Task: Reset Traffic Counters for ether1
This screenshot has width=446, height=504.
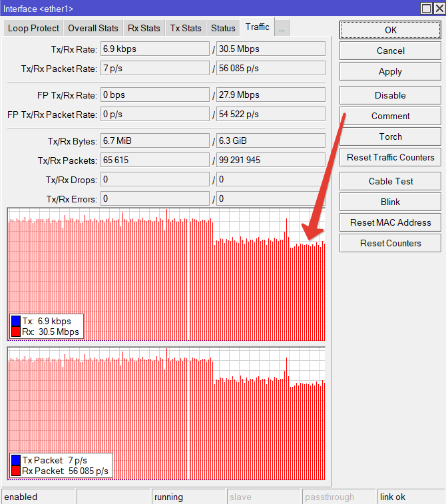Action: coord(390,157)
